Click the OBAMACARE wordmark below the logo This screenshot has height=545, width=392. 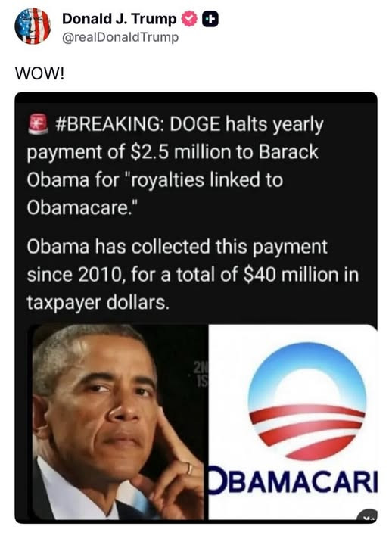point(293,481)
